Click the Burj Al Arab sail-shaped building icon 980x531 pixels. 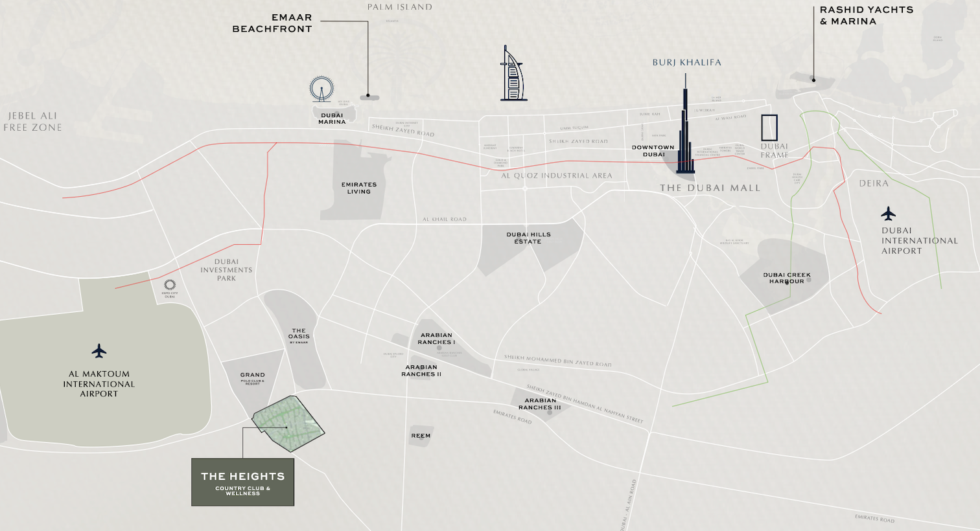click(513, 73)
